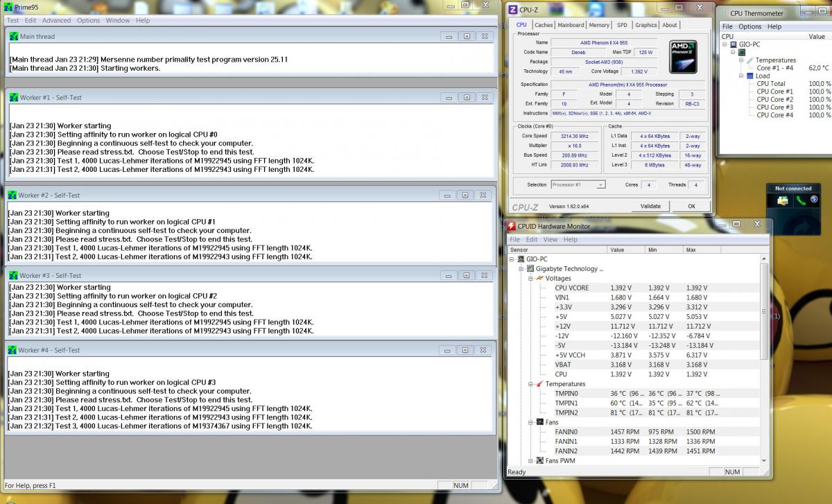
Task: Click the OK button in CPU-Z
Action: pos(691,206)
